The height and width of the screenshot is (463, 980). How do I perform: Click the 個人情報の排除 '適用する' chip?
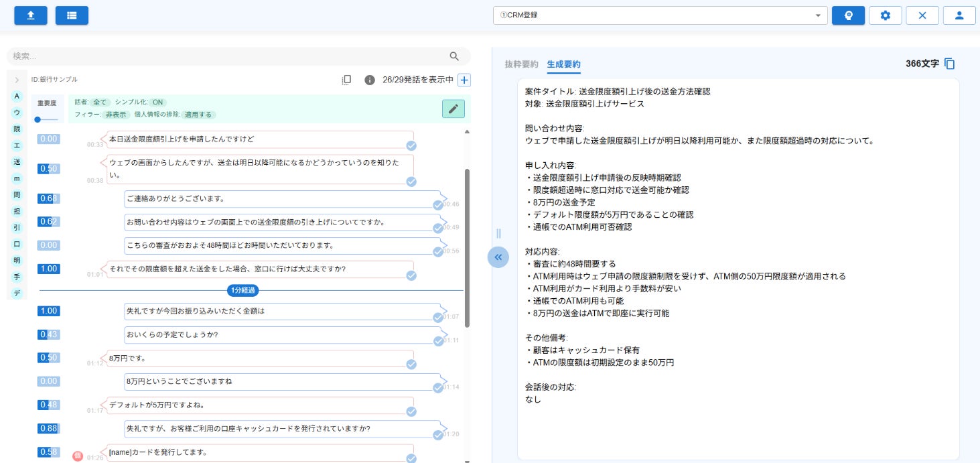point(199,115)
